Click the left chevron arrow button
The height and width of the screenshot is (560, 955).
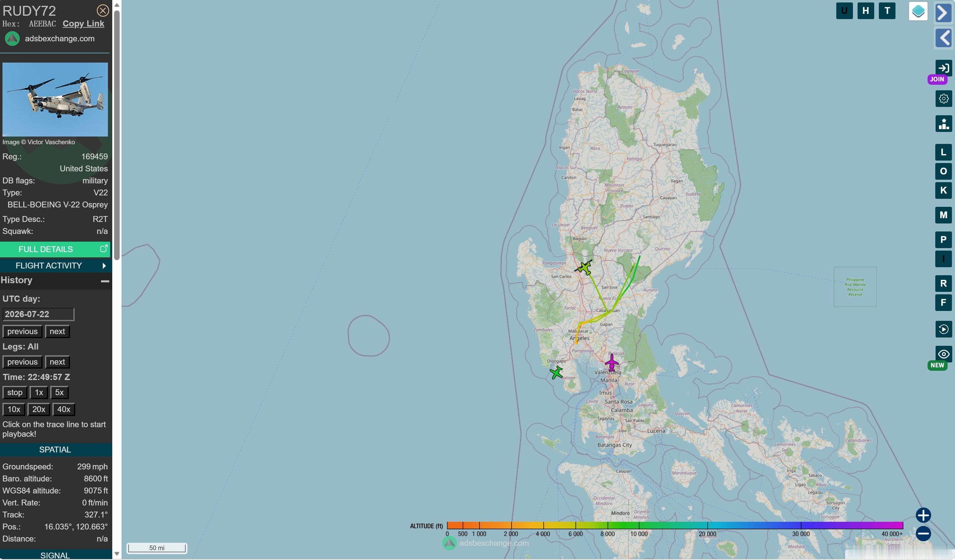[x=944, y=38]
